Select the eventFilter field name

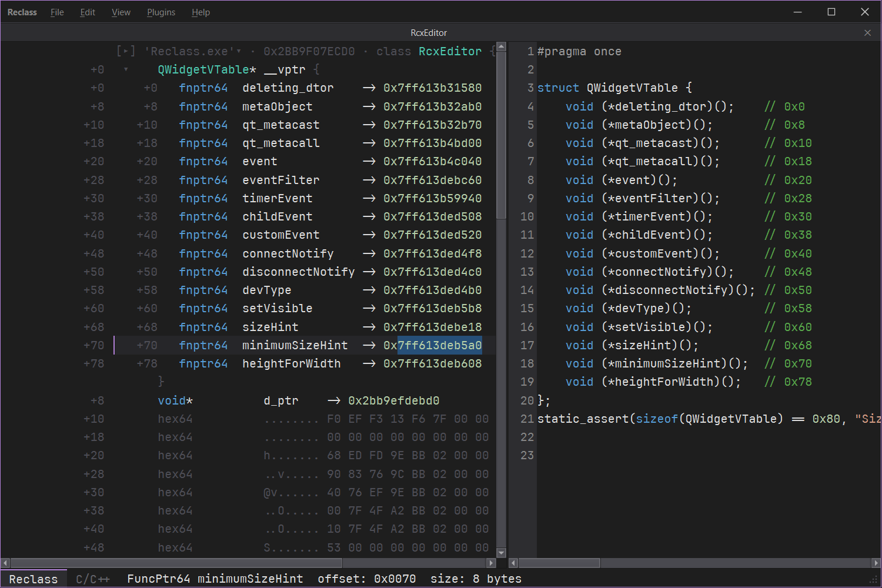click(281, 180)
